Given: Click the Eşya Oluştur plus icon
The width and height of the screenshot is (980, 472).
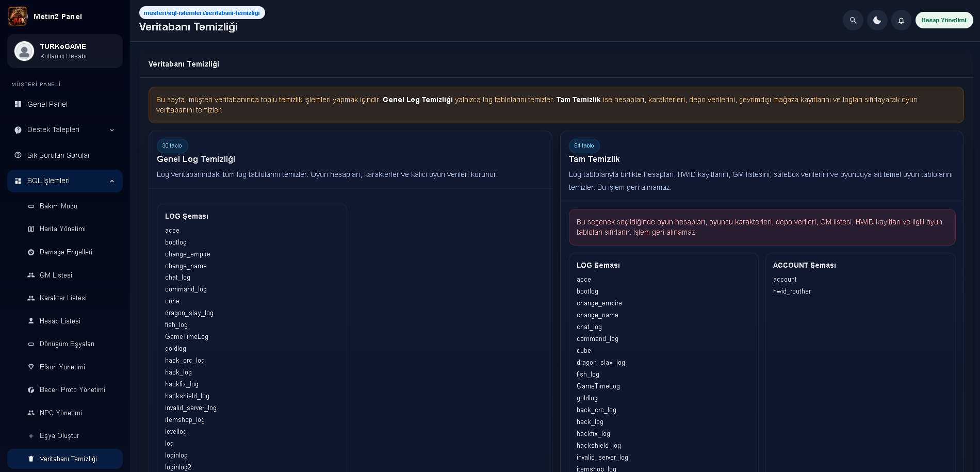Looking at the screenshot, I should (x=31, y=436).
